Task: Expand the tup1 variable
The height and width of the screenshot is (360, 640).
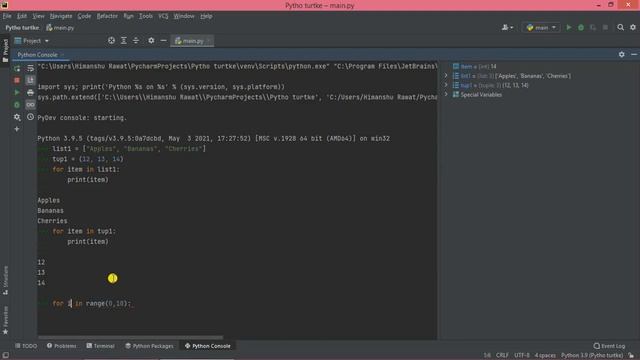Action: [x=446, y=85]
